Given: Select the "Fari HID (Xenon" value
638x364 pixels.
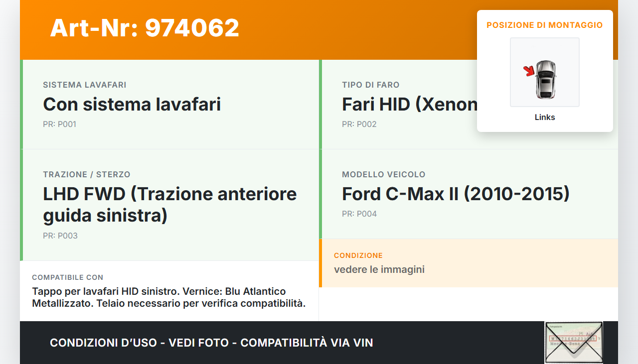Looking at the screenshot, I should pyautogui.click(x=409, y=104).
